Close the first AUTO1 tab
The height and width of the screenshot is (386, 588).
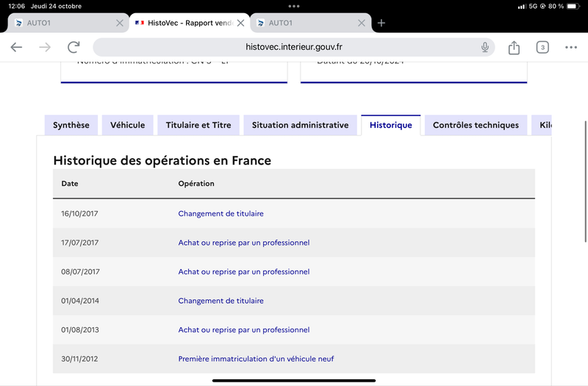click(x=120, y=23)
